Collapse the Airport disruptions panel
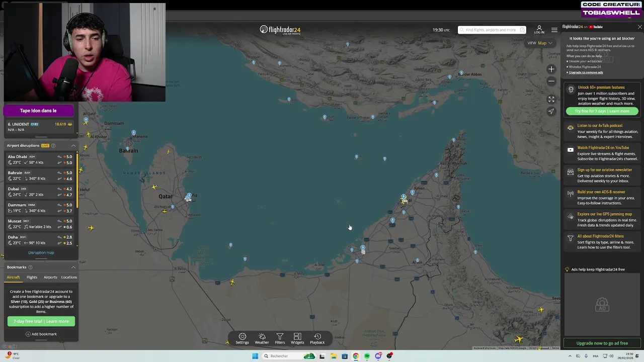Image resolution: width=644 pixels, height=362 pixels. [73, 146]
